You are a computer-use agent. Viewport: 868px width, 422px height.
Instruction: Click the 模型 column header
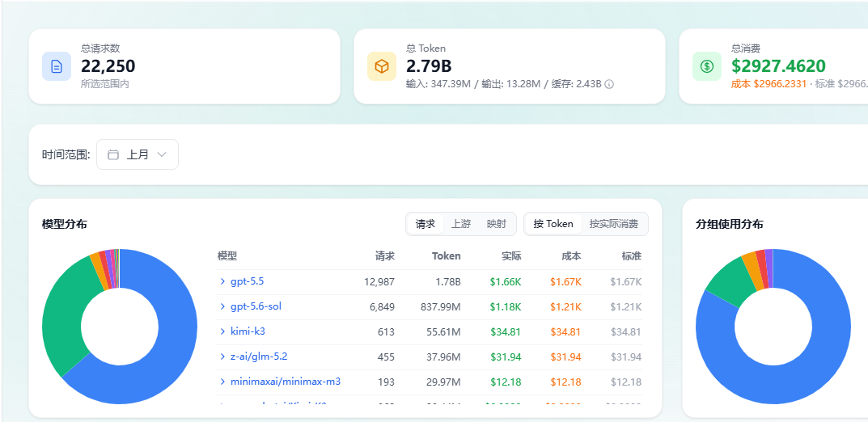point(227,256)
